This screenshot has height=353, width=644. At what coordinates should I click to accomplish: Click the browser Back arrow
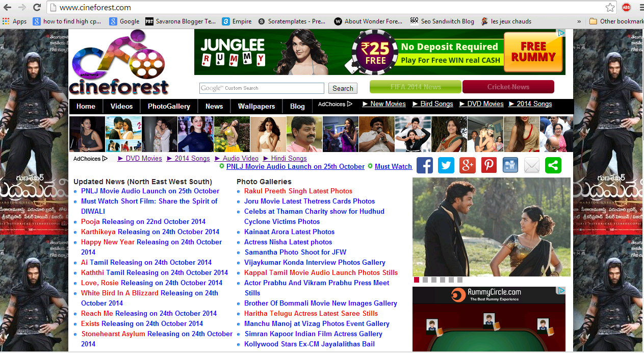tap(8, 8)
